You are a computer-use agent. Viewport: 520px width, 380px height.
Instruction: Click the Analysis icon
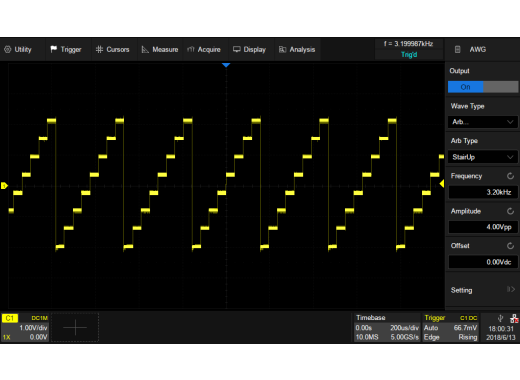coord(282,49)
